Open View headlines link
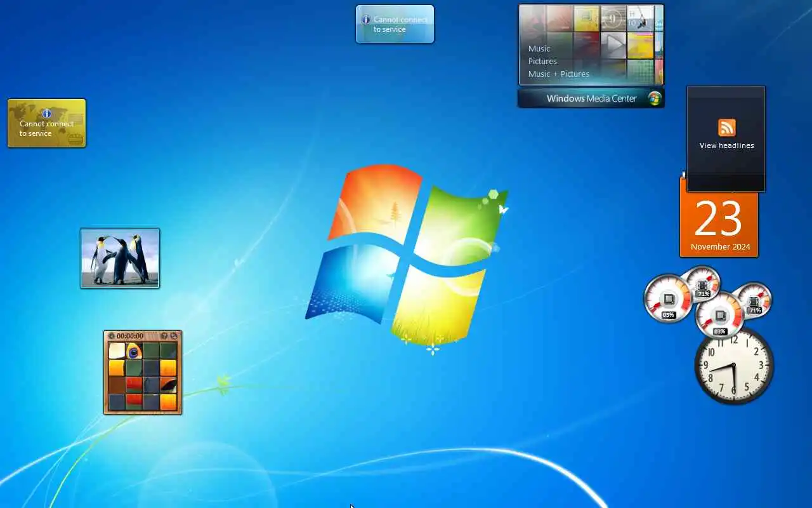Screen dimensions: 812x508 (726, 145)
